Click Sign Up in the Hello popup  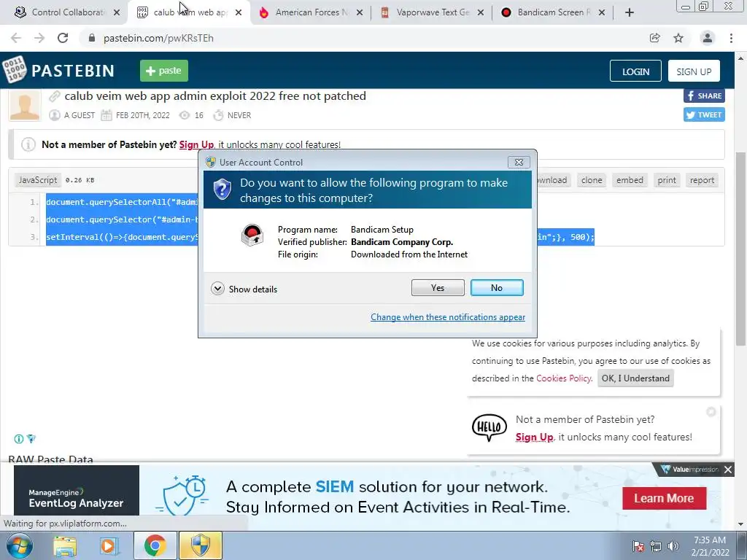[x=534, y=437]
